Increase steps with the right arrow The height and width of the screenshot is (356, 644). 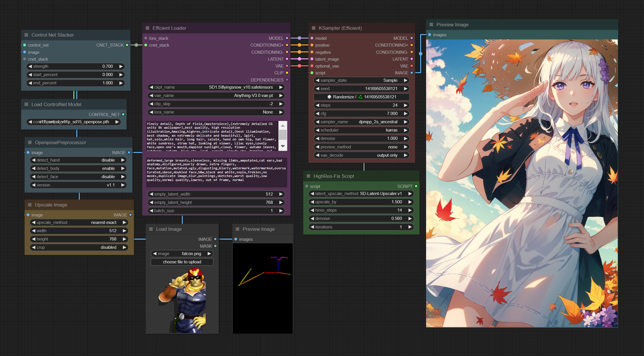pyautogui.click(x=406, y=105)
